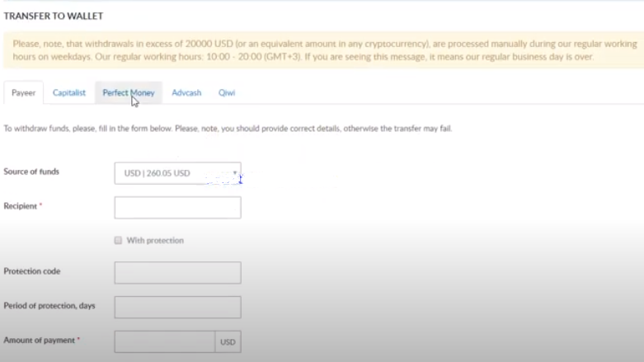Open the Source of funds dropdown
644x362 pixels.
(x=178, y=173)
